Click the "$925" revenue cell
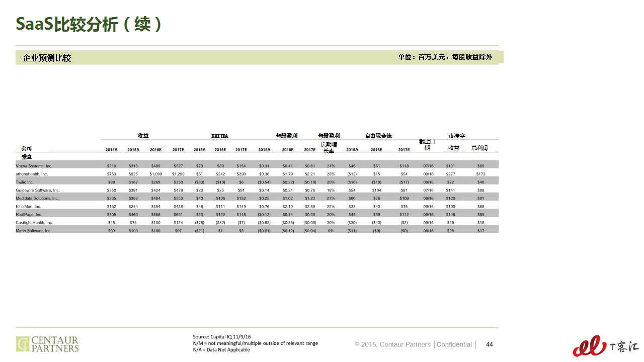The height and width of the screenshot is (362, 644). tap(133, 174)
